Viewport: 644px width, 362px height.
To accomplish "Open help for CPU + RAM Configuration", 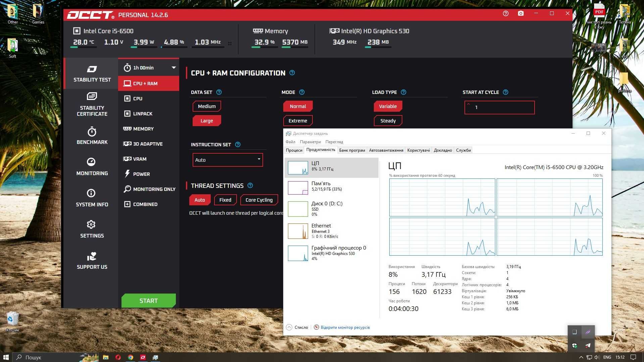I will click(292, 73).
